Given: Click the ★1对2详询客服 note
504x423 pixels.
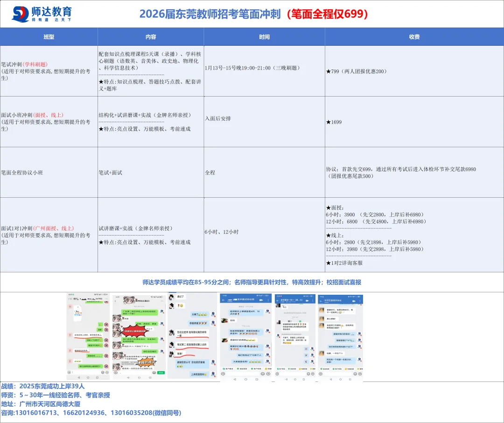Looking at the screenshot, I should point(344,263).
